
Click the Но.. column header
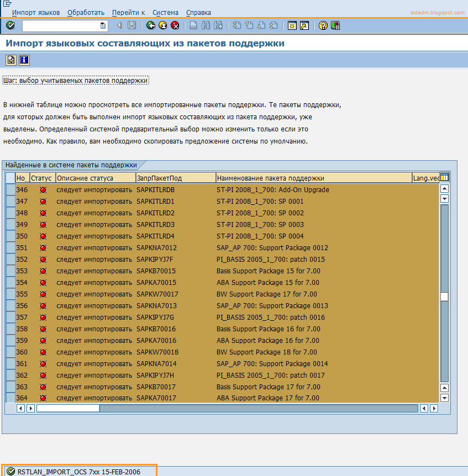[23, 178]
